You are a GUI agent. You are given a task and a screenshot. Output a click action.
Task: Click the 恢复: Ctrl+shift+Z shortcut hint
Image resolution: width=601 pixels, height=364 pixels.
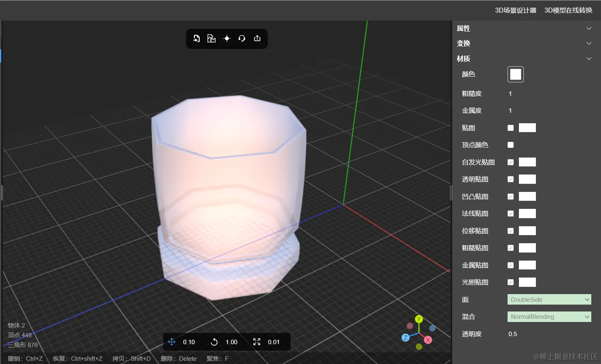(77, 358)
